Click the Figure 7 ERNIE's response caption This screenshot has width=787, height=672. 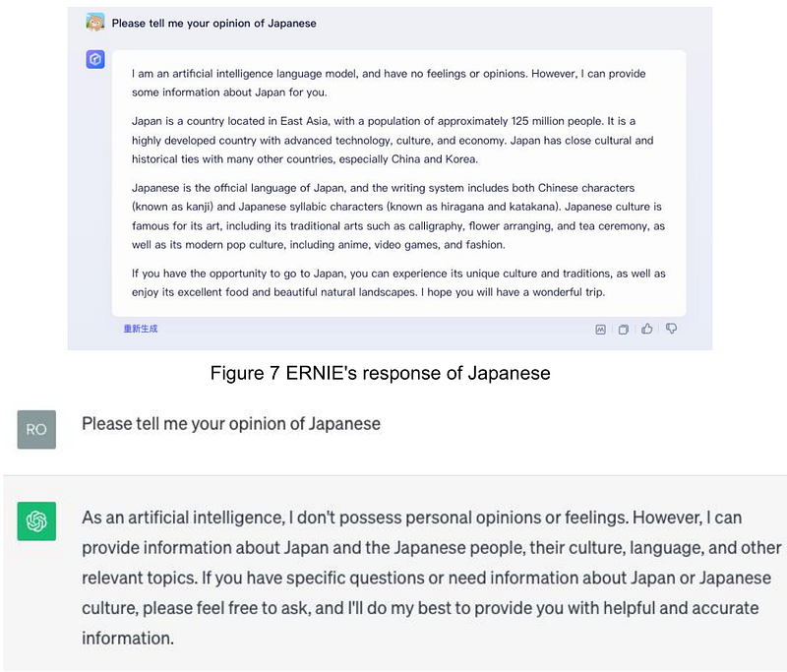pyautogui.click(x=380, y=374)
